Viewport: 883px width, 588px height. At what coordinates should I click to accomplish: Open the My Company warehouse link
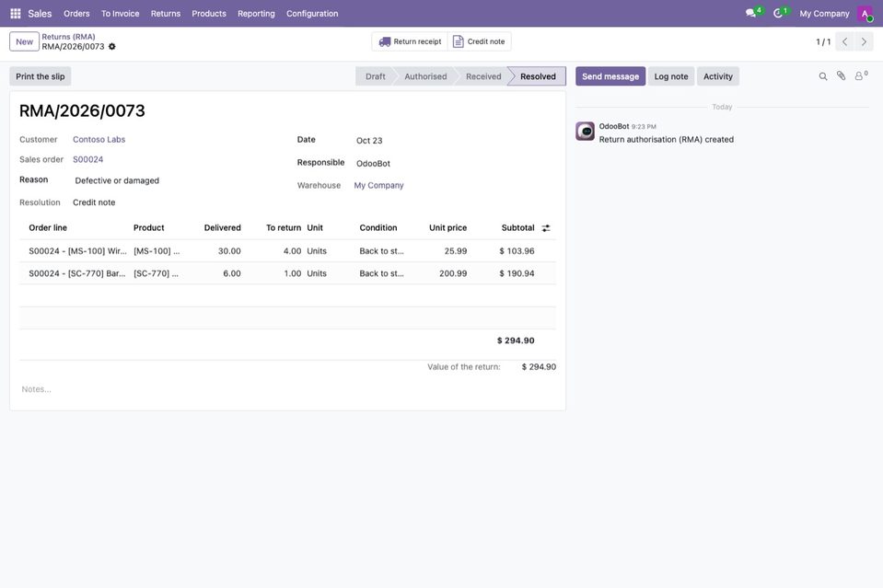click(x=379, y=185)
